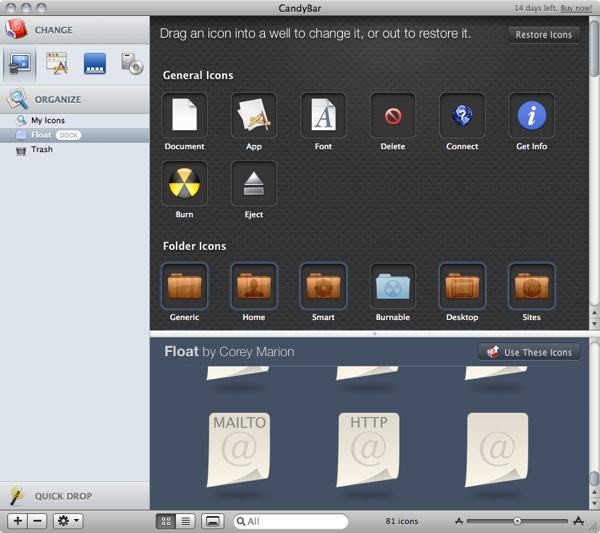Click the Get Info icon well
Image resolution: width=600 pixels, height=533 pixels.
click(532, 115)
